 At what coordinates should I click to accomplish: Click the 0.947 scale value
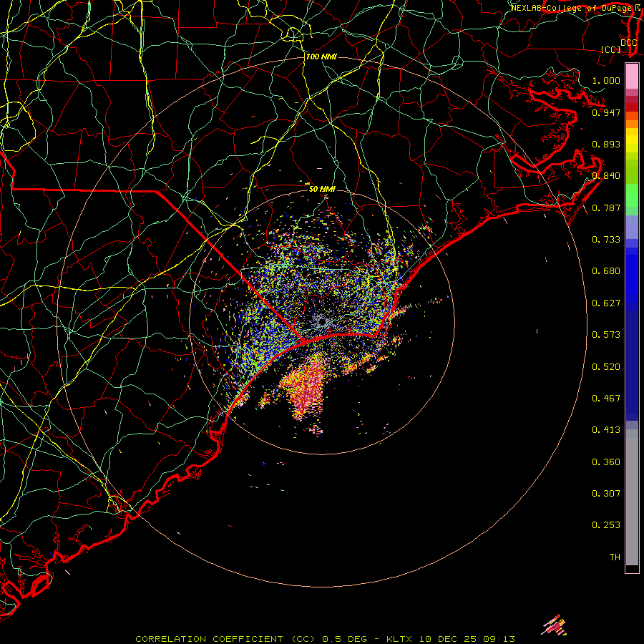click(606, 112)
